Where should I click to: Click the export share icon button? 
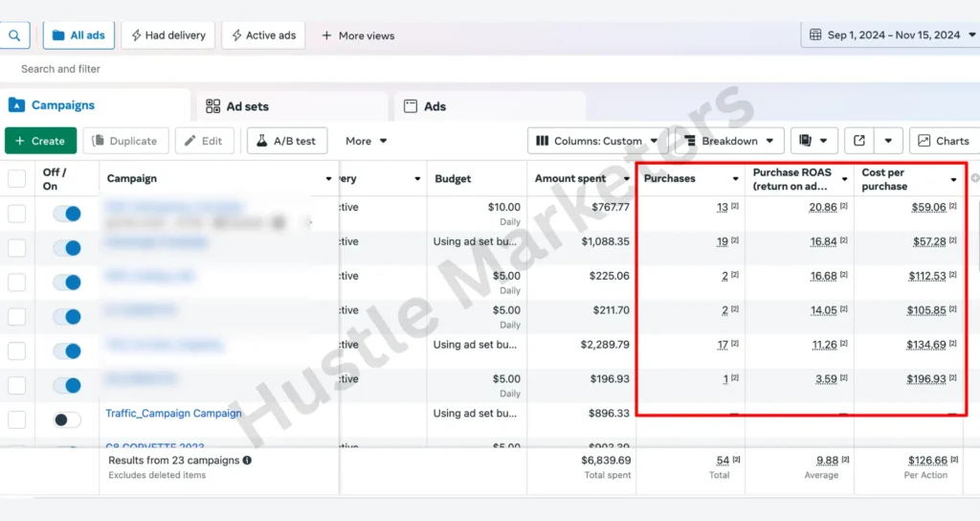pyautogui.click(x=859, y=141)
